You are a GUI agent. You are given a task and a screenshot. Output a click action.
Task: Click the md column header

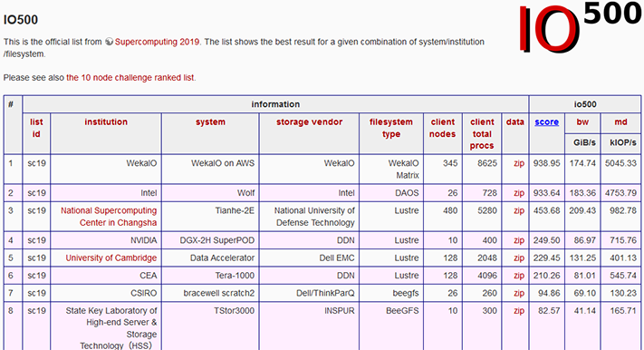(620, 122)
